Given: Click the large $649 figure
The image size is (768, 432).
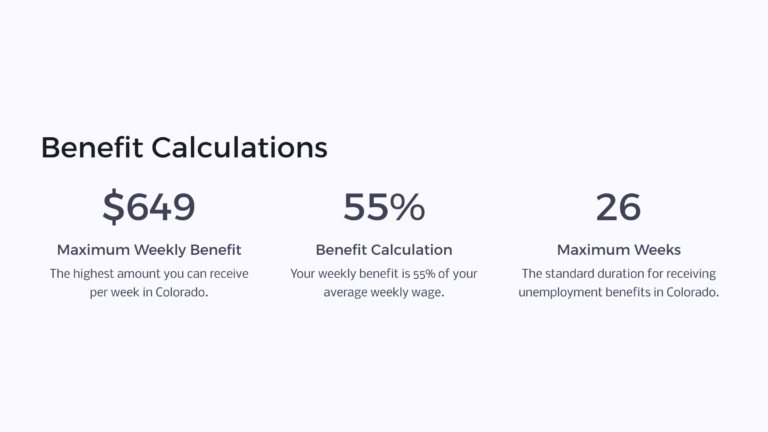Looking at the screenshot, I should pyautogui.click(x=149, y=207).
